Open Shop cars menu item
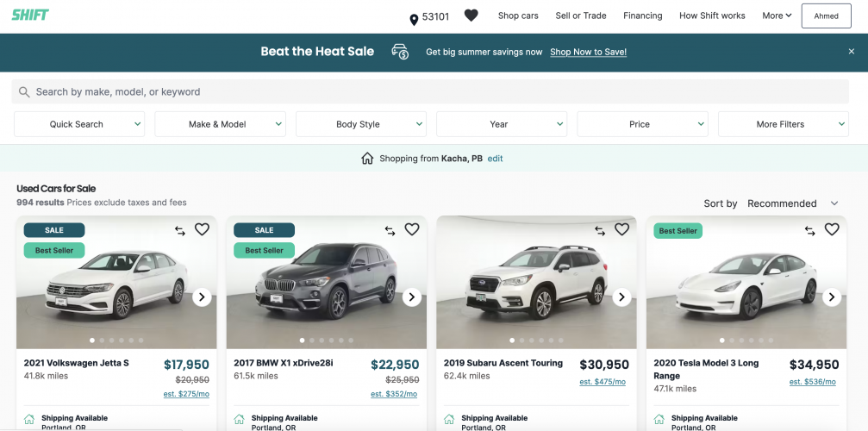 pyautogui.click(x=518, y=16)
